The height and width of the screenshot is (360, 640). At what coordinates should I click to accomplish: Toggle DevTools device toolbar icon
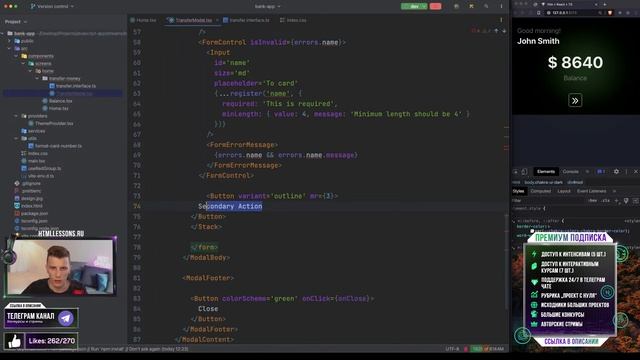pyautogui.click(x=524, y=172)
